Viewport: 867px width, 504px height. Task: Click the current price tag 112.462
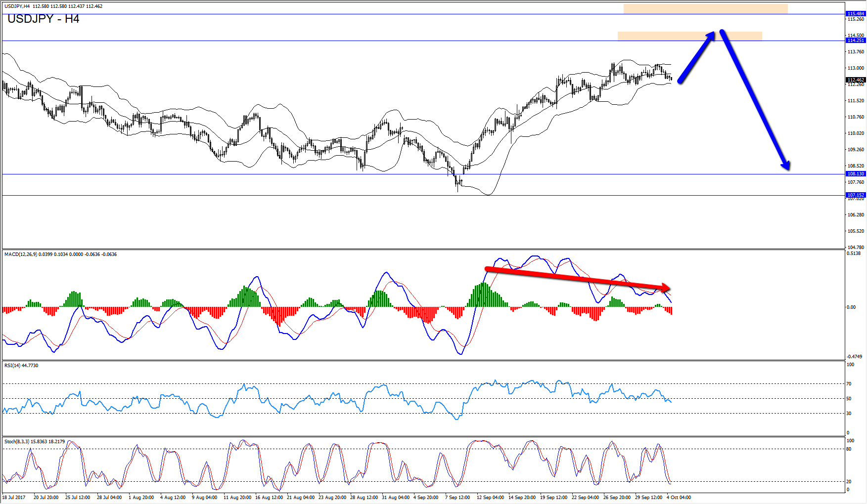click(856, 80)
